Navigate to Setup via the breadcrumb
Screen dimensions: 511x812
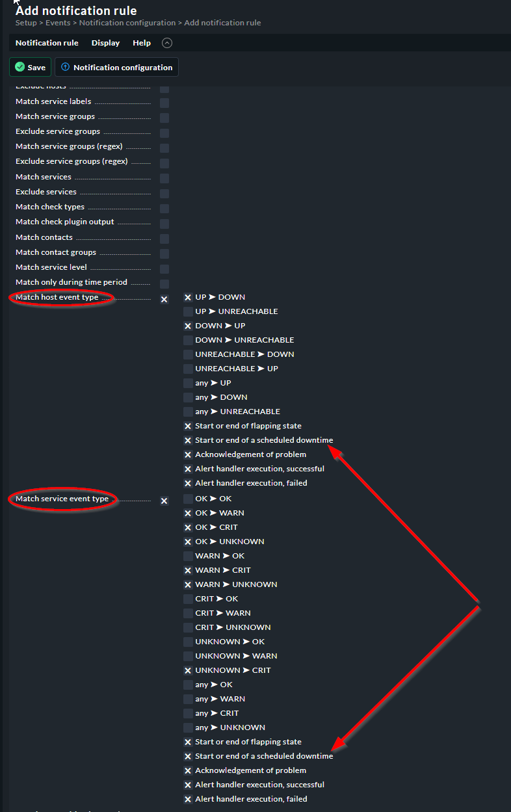coord(26,22)
